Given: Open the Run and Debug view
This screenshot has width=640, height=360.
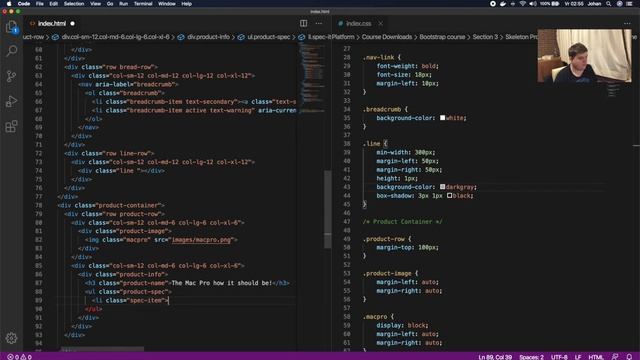Looking at the screenshot, I should pos(11,101).
